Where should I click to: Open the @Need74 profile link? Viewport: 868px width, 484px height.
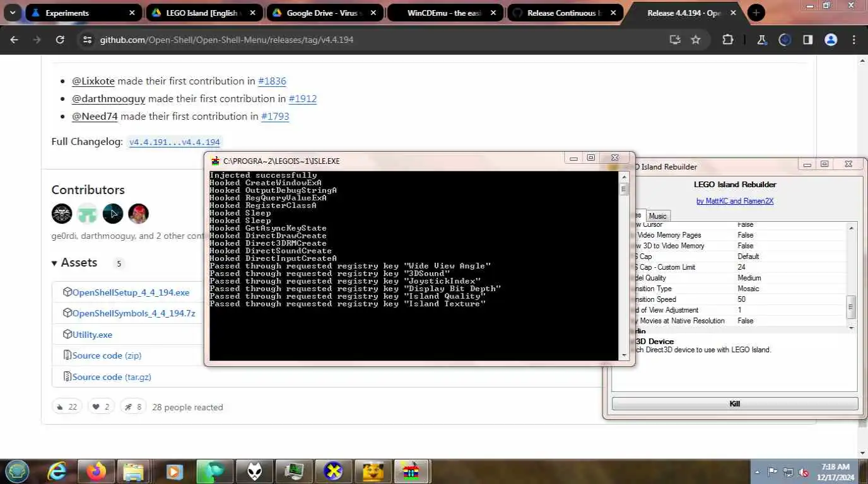click(x=94, y=116)
